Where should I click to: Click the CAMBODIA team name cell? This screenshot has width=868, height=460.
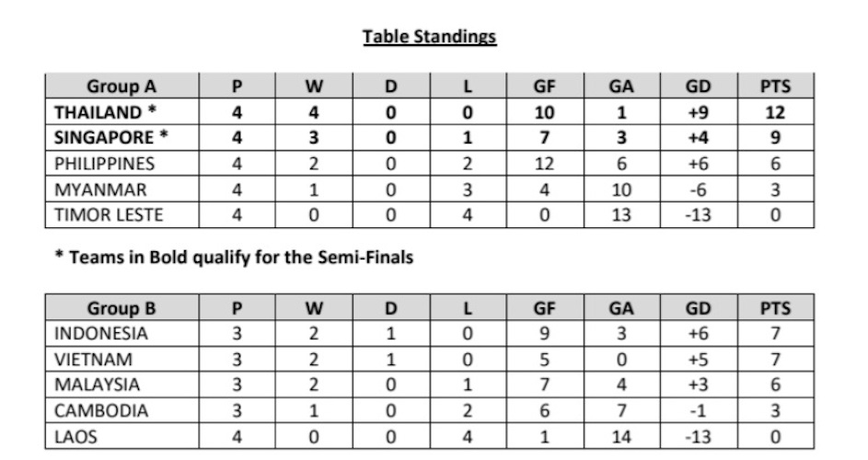(101, 409)
